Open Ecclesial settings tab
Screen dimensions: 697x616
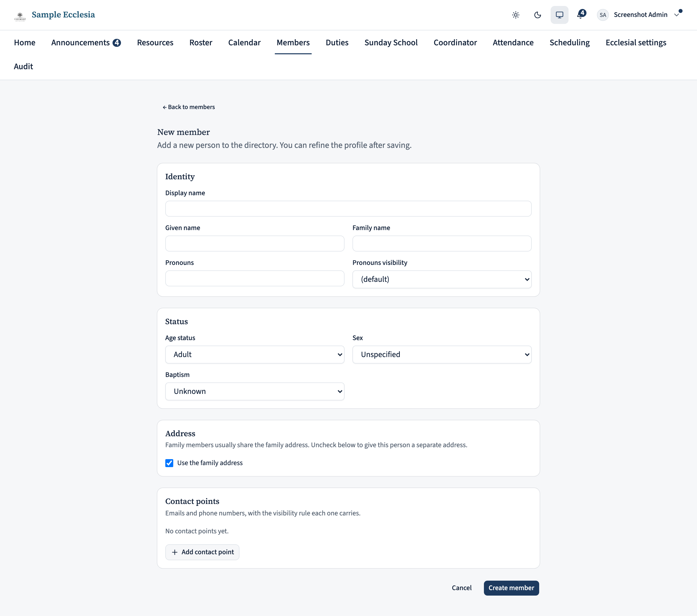[636, 42]
